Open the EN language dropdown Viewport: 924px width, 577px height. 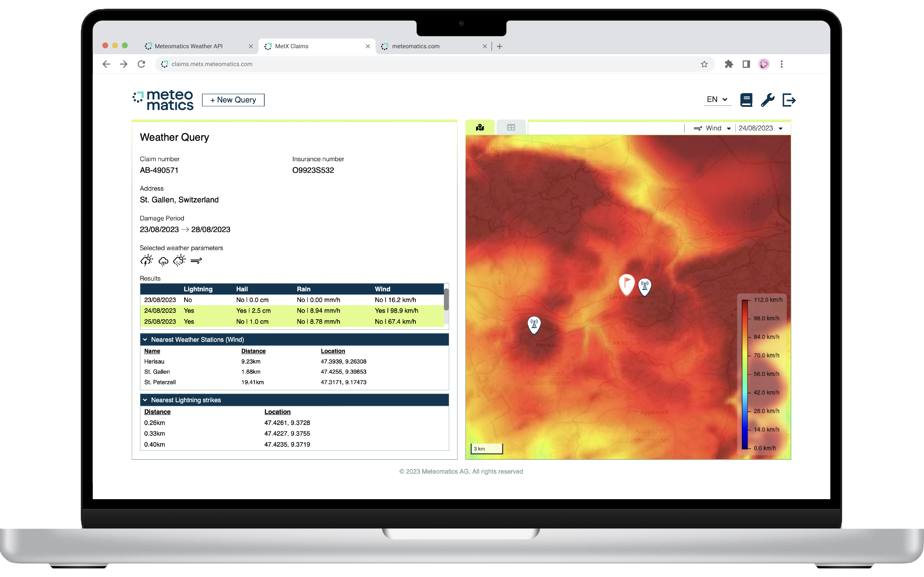coord(717,100)
